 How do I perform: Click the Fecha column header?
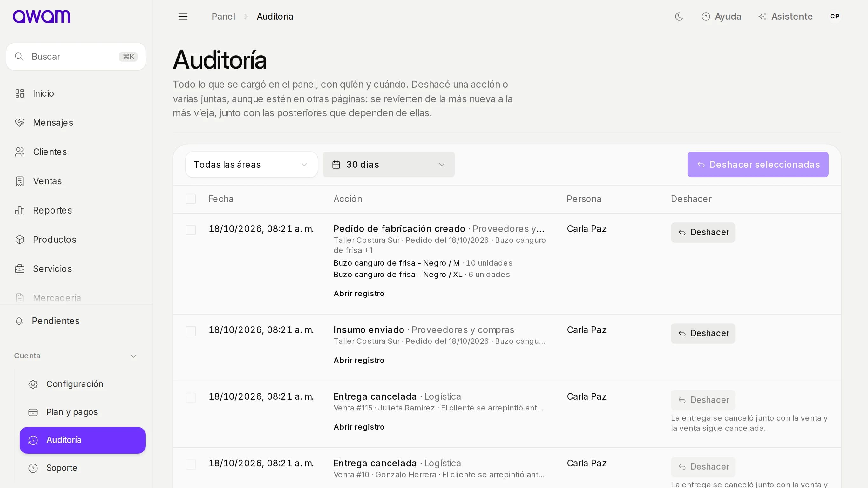click(221, 199)
